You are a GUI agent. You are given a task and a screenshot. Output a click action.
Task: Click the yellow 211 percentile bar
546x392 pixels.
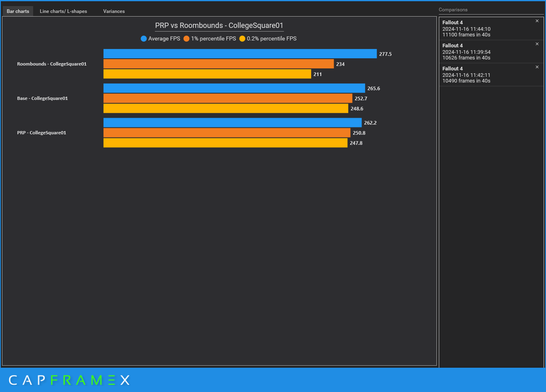click(x=207, y=74)
